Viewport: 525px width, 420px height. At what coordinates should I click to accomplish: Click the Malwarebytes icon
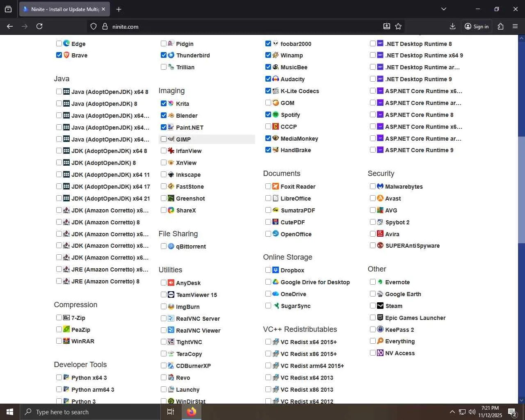380,186
